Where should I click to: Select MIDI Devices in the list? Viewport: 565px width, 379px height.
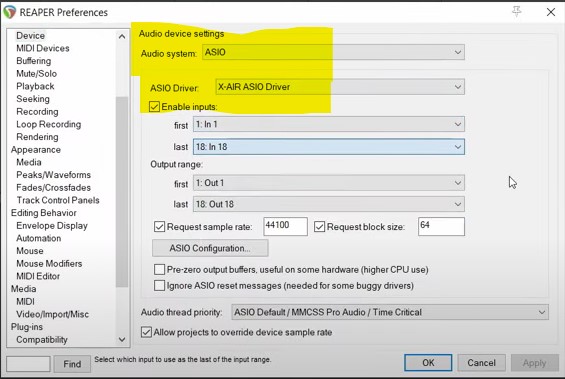point(43,48)
